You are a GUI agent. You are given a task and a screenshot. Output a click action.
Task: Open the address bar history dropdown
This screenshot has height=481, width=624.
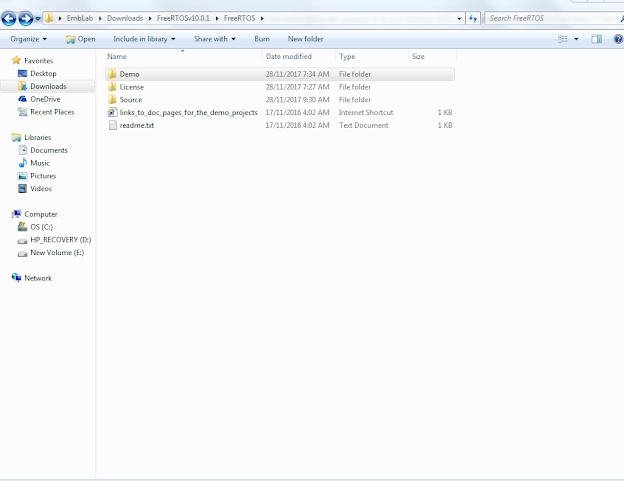459,18
